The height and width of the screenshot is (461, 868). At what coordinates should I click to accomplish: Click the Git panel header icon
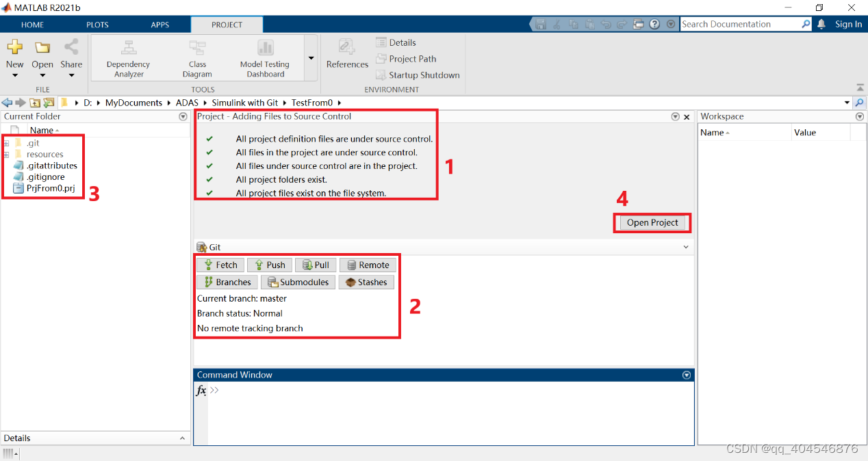201,247
